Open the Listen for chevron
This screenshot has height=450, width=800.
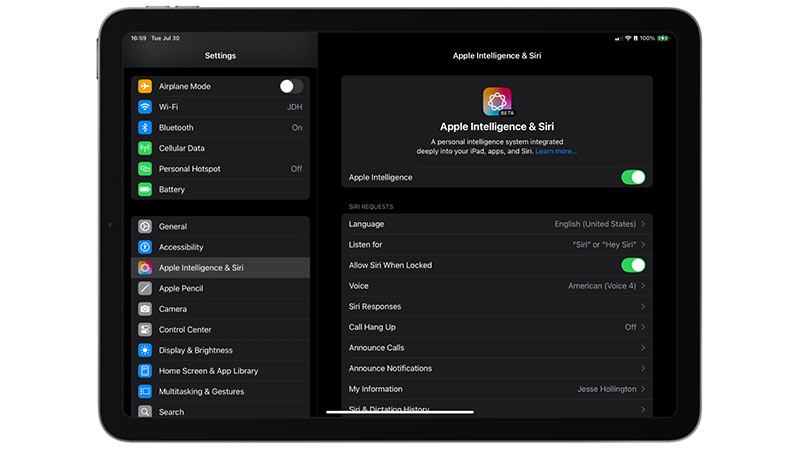(x=643, y=245)
